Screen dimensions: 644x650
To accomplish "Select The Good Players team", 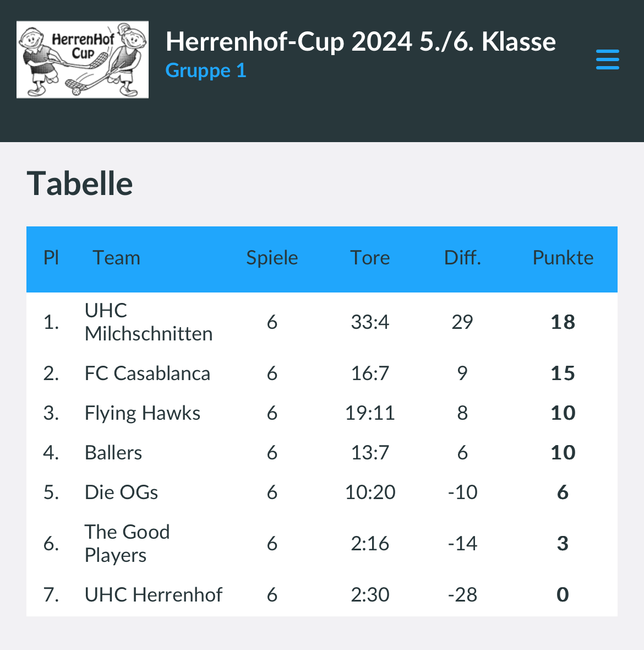I will (x=127, y=544).
